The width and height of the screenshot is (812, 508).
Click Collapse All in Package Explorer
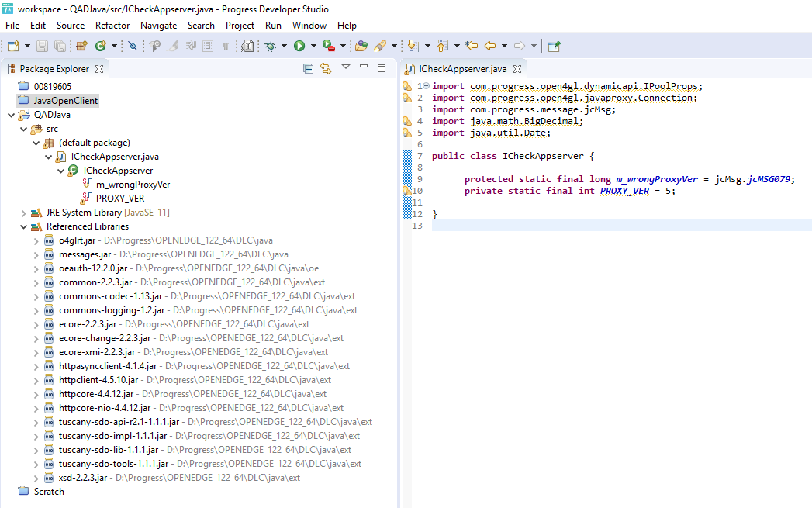point(308,68)
